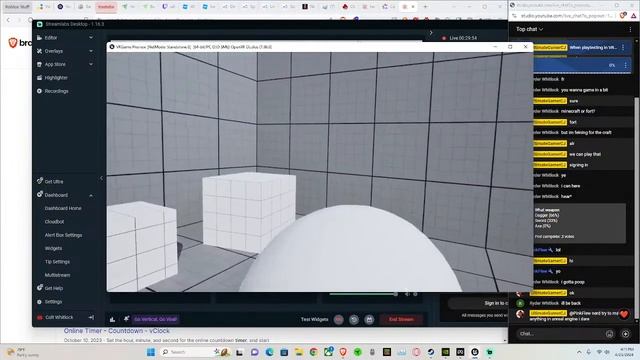Open the chat window three-dot menu

pyautogui.click(x=630, y=29)
